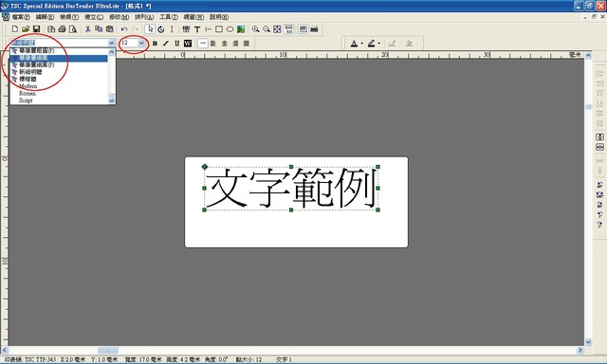Toggle the left align text button
The image size is (607, 364).
213,44
